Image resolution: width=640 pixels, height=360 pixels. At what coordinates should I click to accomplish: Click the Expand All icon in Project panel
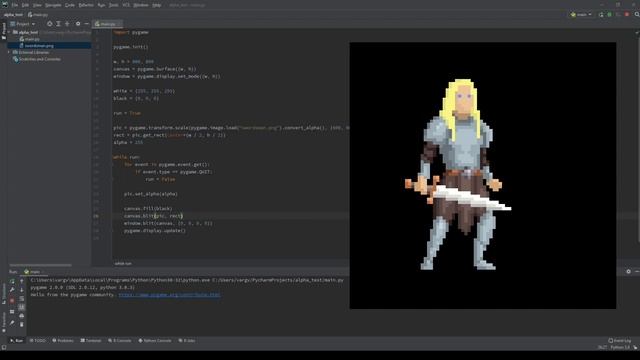point(58,24)
